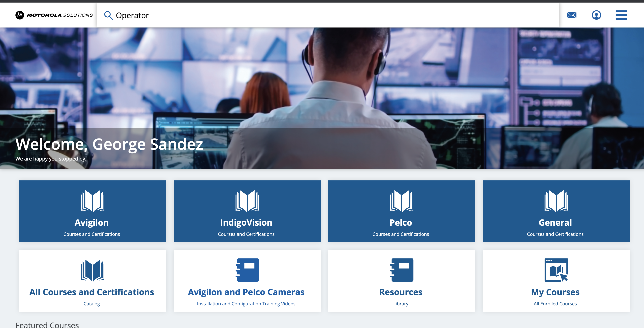The image size is (644, 328).
Task: Open the My Courses title
Action: tap(555, 292)
